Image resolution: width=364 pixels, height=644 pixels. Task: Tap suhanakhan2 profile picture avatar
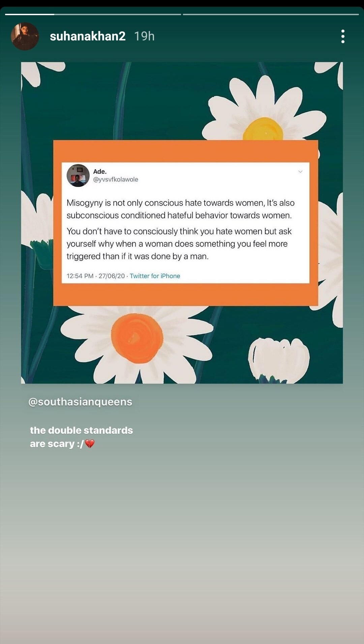tap(25, 36)
